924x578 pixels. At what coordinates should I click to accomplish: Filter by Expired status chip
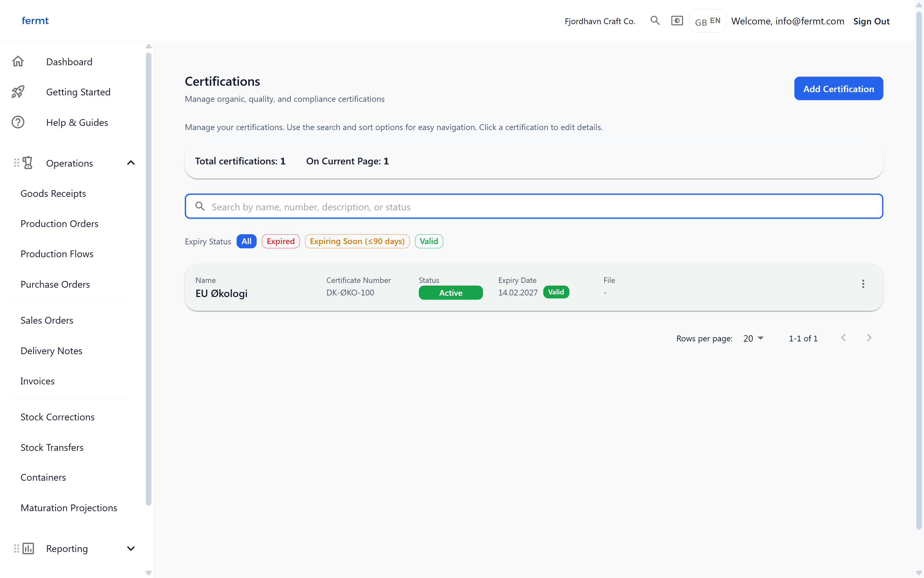tap(281, 241)
